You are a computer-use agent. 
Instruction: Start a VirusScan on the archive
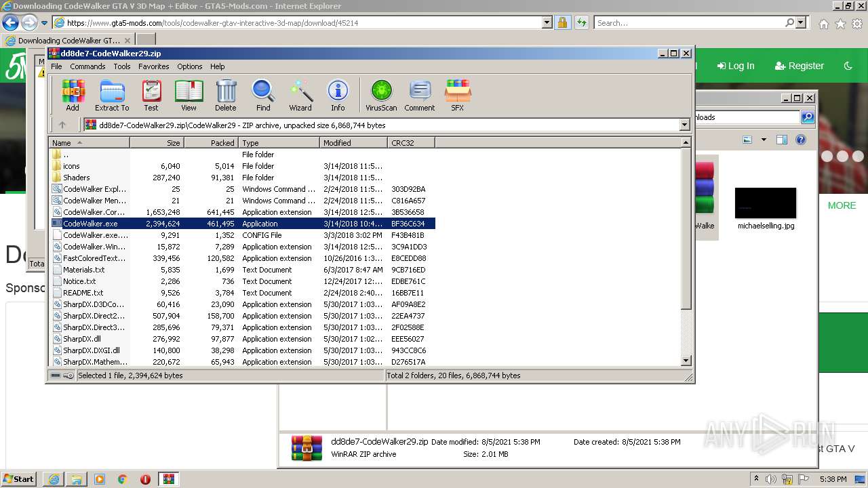point(381,96)
